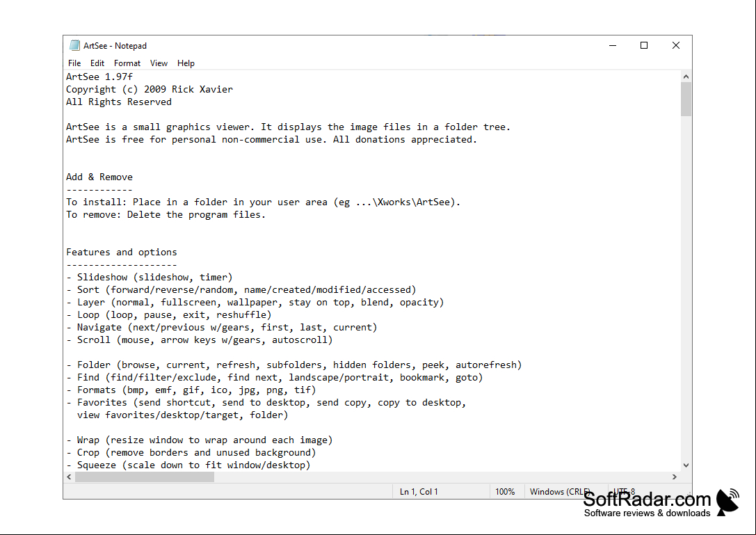Click the horizontal scrollbar left arrow
756x535 pixels.
coord(69,477)
